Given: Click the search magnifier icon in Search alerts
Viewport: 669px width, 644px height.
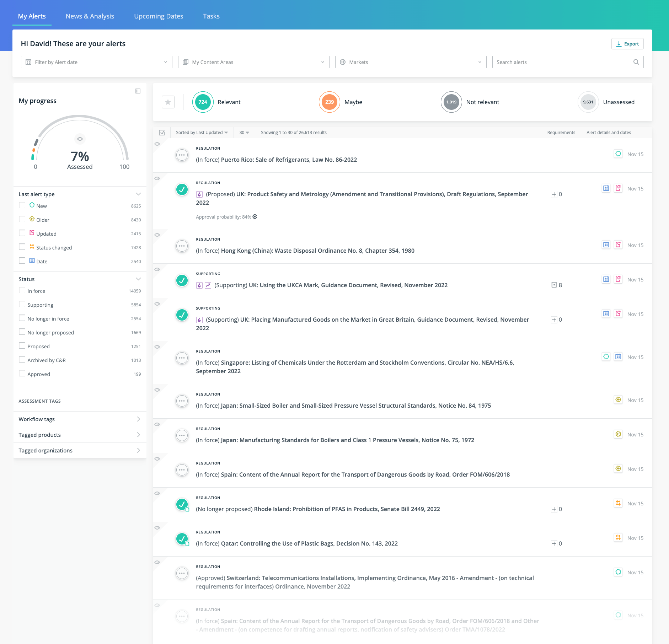Looking at the screenshot, I should (x=636, y=62).
